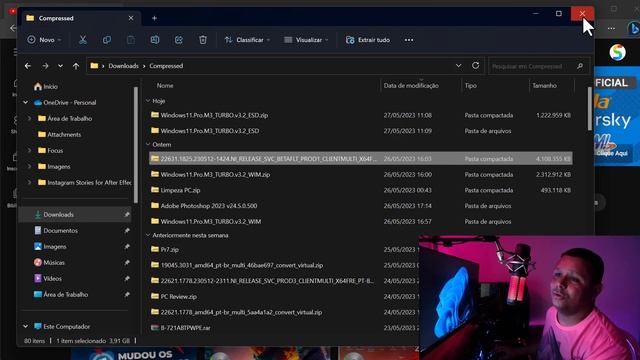Viewport: 640px width, 360px height.
Task: Open a new Explorer tab
Action: pos(154,18)
